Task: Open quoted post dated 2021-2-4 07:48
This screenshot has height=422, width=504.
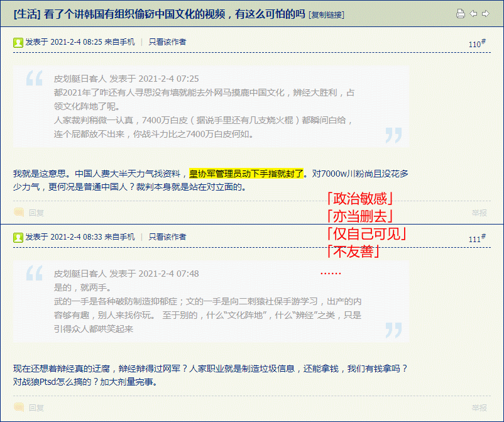Action: tap(126, 274)
